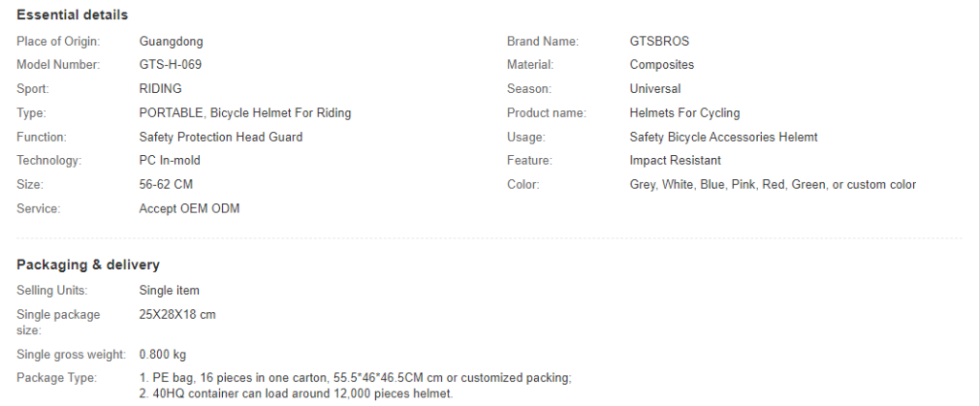Click the GTS-H-069 model number value
Screen dimensions: 980x406
point(170,64)
